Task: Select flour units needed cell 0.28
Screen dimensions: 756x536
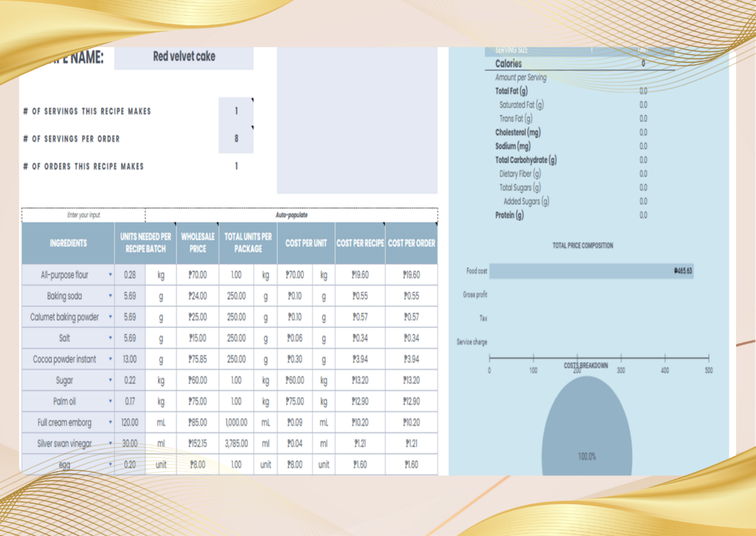Action: 130,275
